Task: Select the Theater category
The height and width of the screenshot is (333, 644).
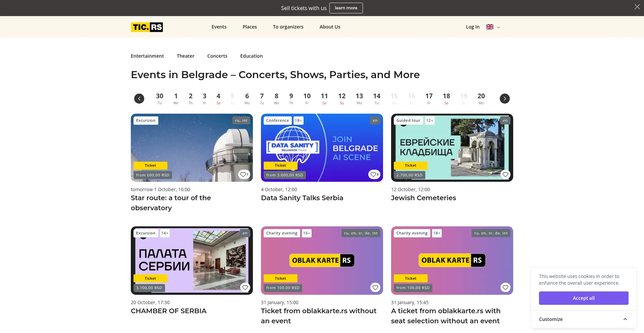Action: (185, 56)
